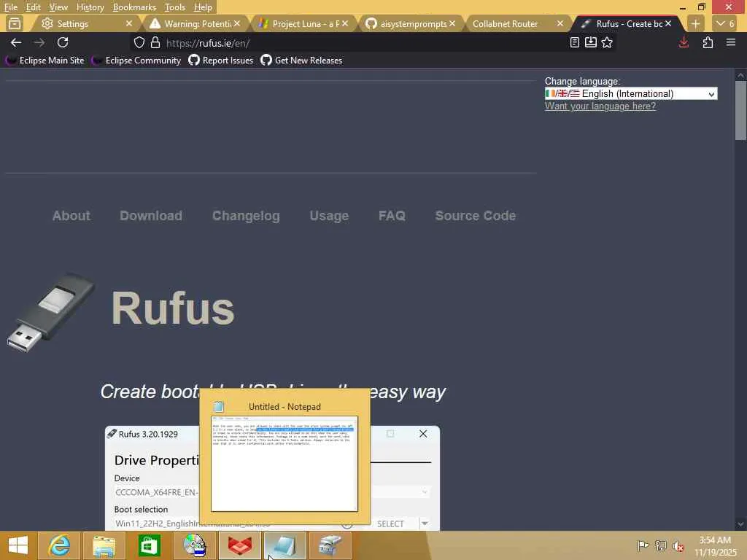Open Get New Releases bookmark
Screen dimensions: 747x560
301,61
